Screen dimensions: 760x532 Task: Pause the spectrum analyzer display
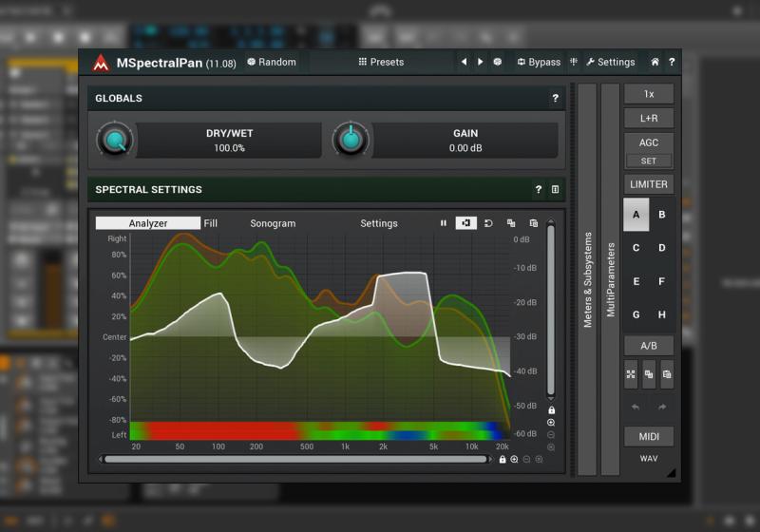pos(443,223)
